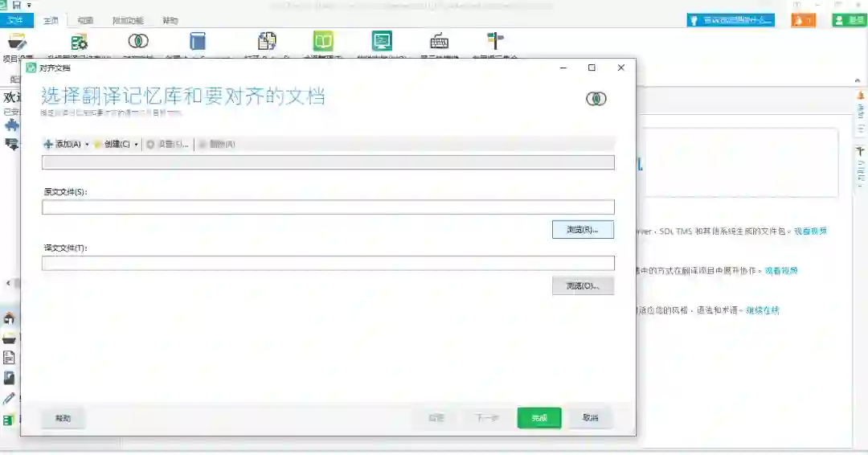Viewport: 868px width, 455px height.
Task: Switch to the 主页 home ribbon tab
Action: point(51,20)
